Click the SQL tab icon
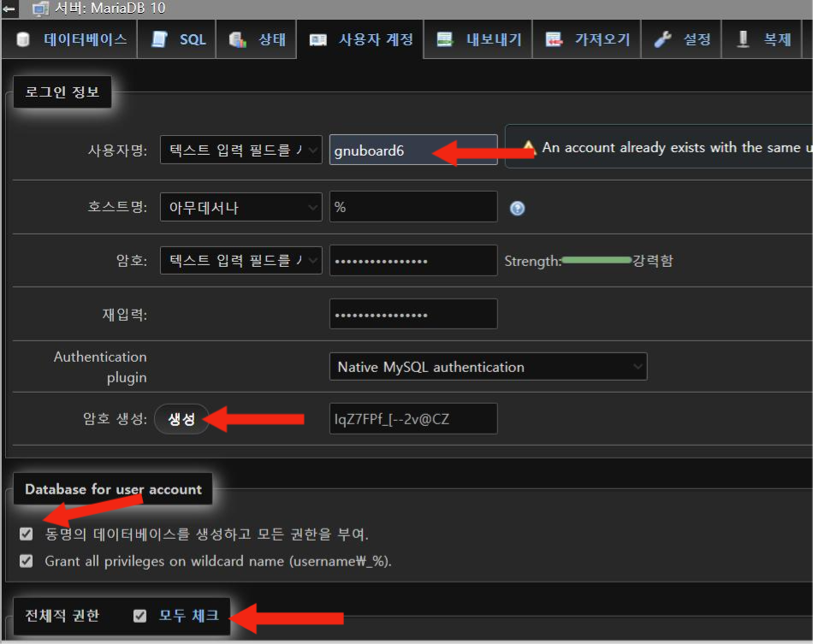813x644 pixels. pyautogui.click(x=159, y=40)
